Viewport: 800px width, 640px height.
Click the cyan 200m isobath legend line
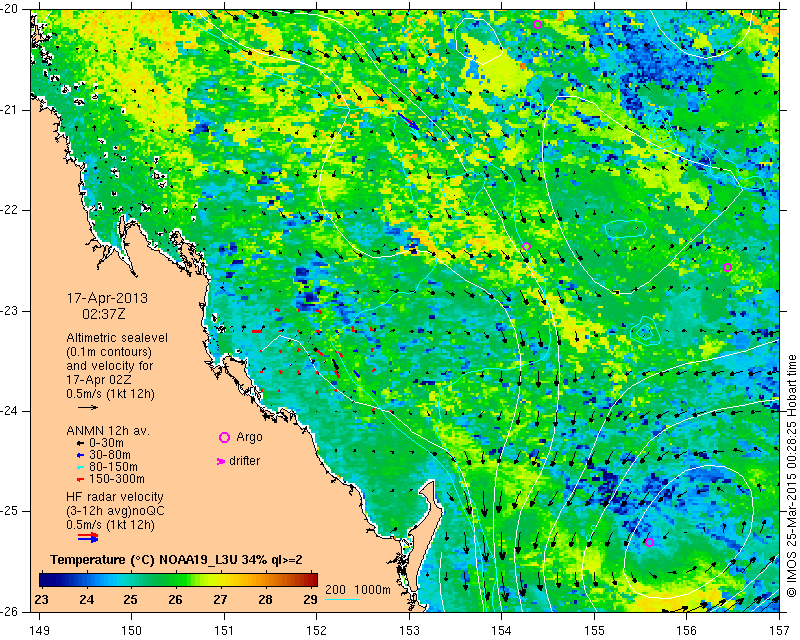click(342, 599)
